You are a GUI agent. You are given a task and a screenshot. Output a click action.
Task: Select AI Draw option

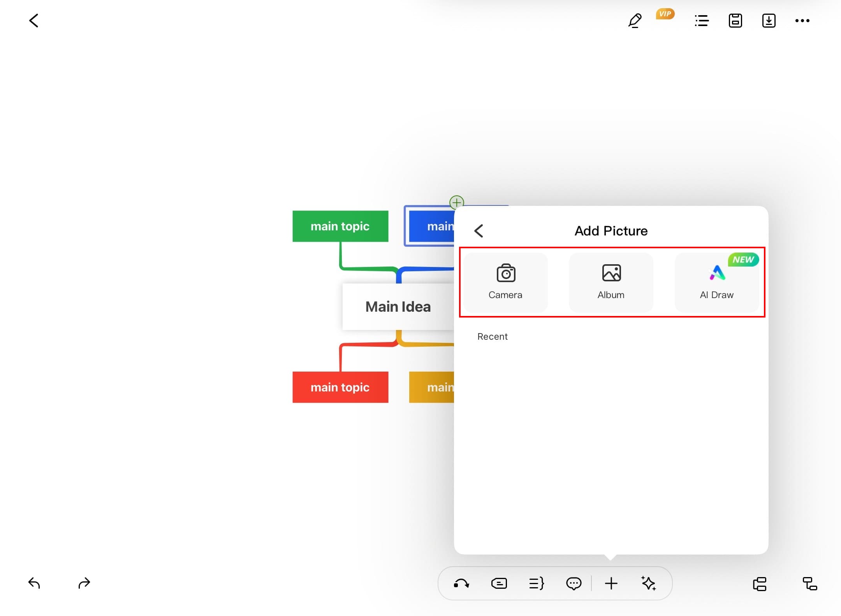pos(716,282)
